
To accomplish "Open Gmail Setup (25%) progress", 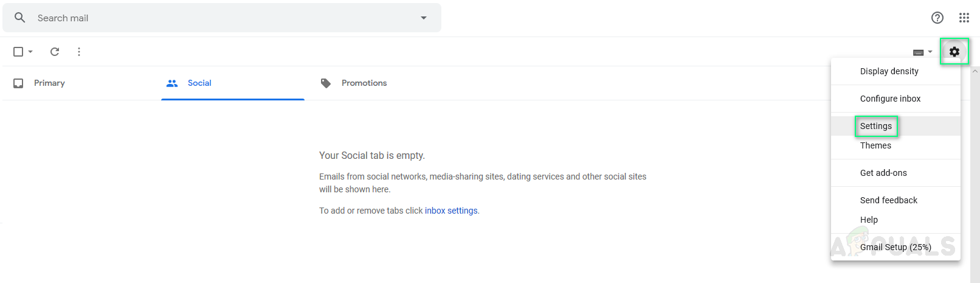I will (x=895, y=247).
